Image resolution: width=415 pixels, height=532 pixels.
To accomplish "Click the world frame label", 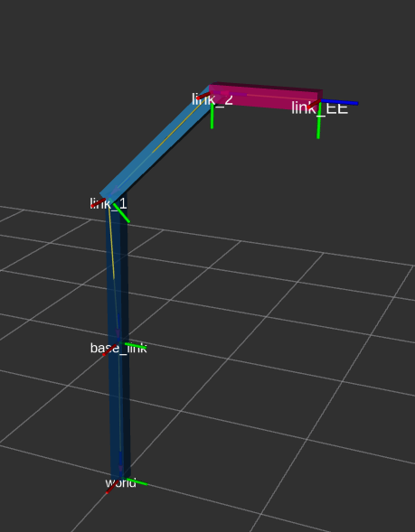I will pyautogui.click(x=121, y=482).
